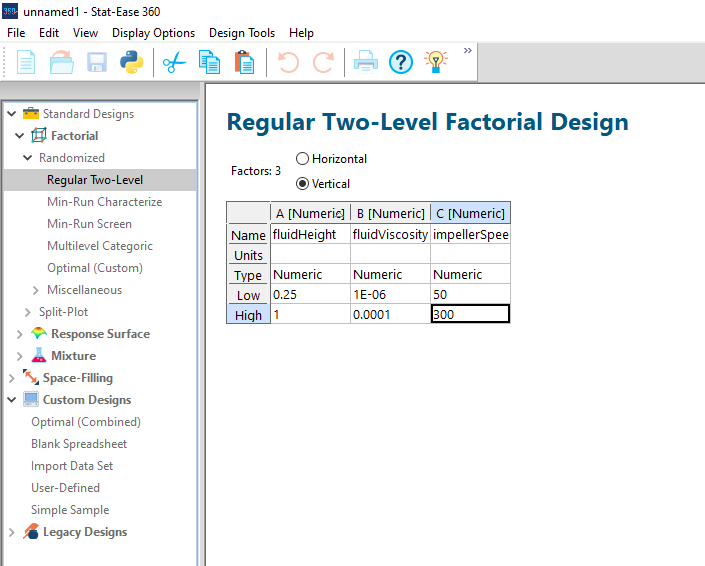705x566 pixels.
Task: Collapse the Custom Designs node
Action: pos(12,400)
